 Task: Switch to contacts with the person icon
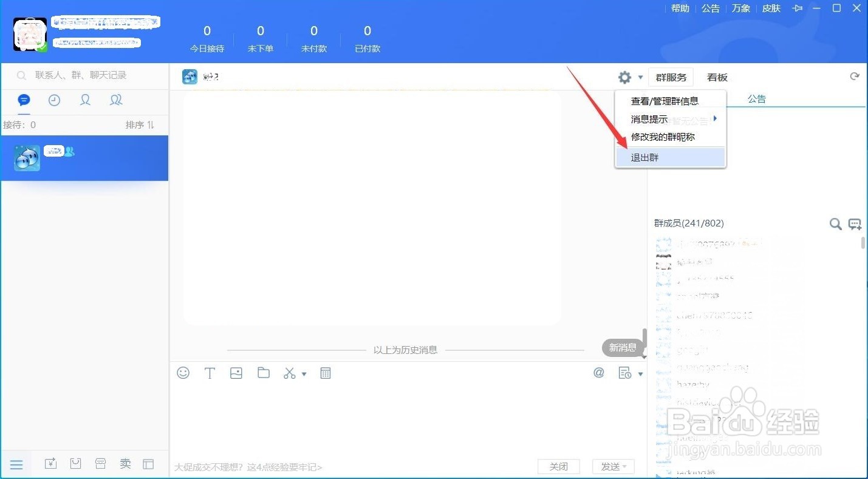click(85, 100)
